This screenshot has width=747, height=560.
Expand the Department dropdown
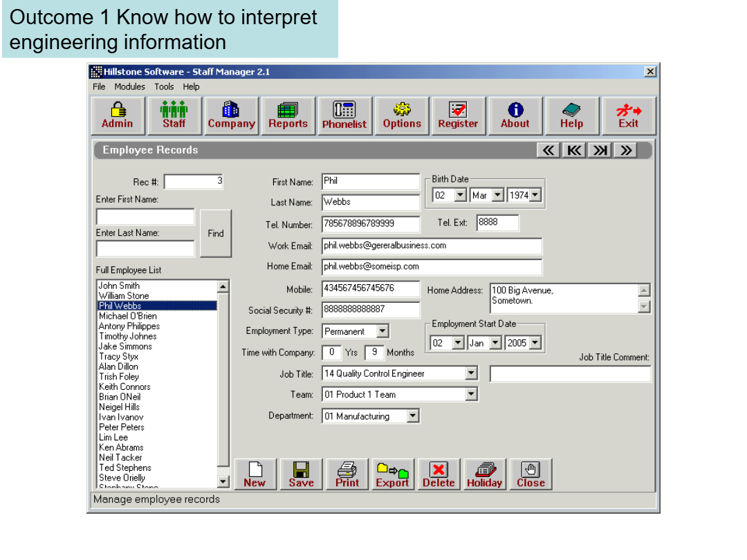click(413, 416)
